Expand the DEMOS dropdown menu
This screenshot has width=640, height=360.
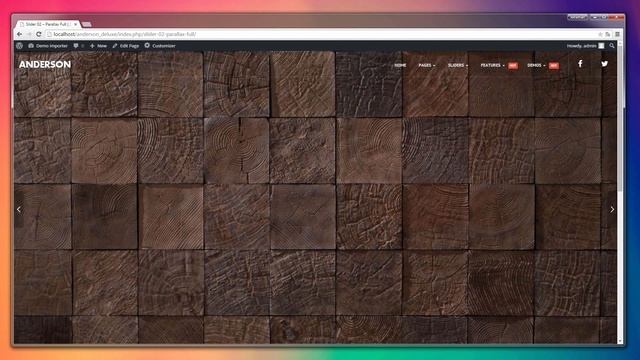536,65
